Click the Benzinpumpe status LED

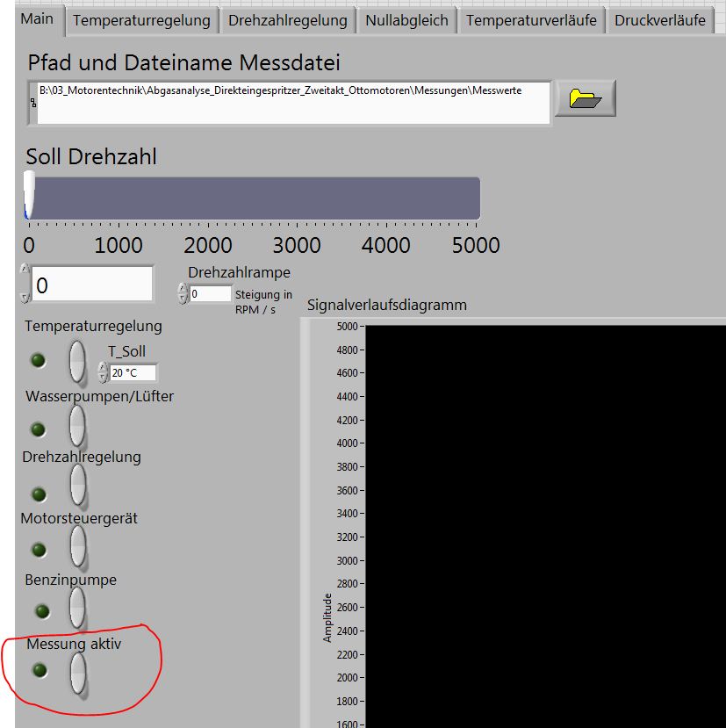42,611
